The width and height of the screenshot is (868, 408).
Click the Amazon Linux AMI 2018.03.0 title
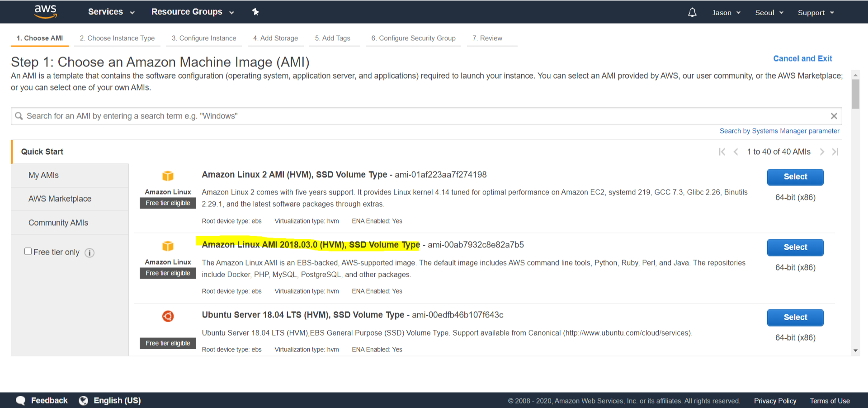311,245
